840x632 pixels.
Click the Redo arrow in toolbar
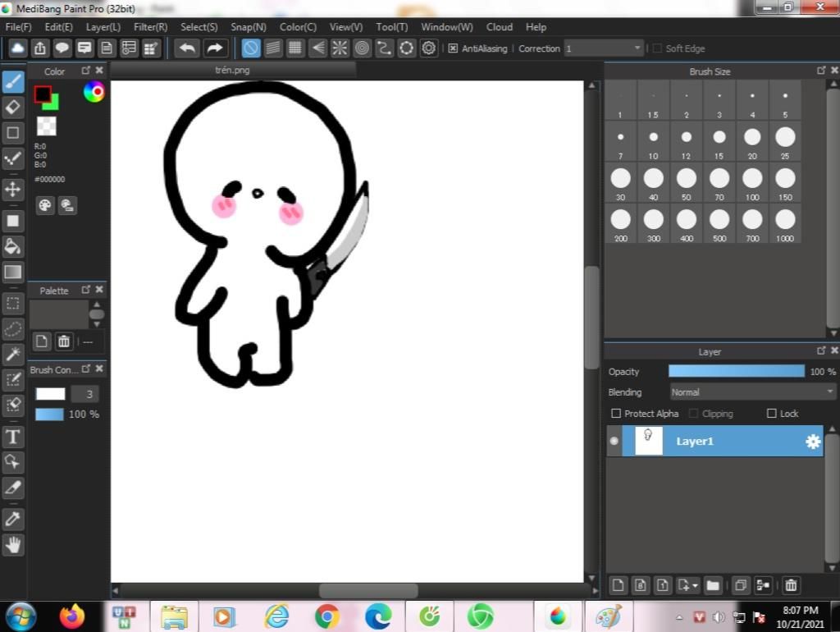click(215, 48)
